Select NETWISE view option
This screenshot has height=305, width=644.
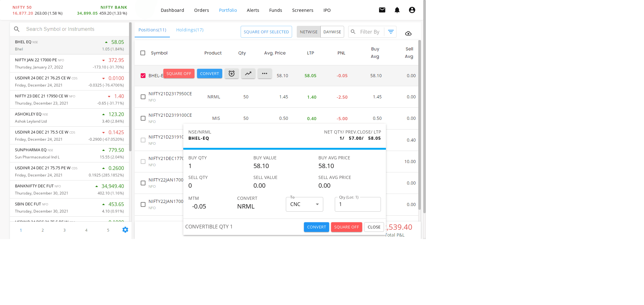pos(308,32)
